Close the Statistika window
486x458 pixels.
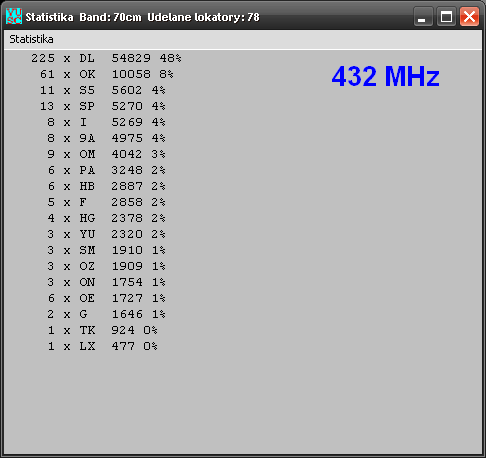(469, 16)
